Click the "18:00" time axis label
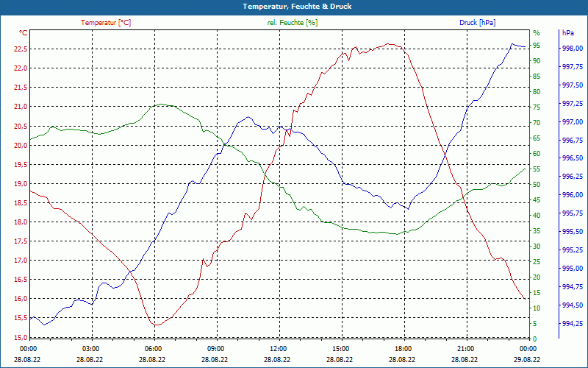The height and width of the screenshot is (368, 588). (x=402, y=349)
